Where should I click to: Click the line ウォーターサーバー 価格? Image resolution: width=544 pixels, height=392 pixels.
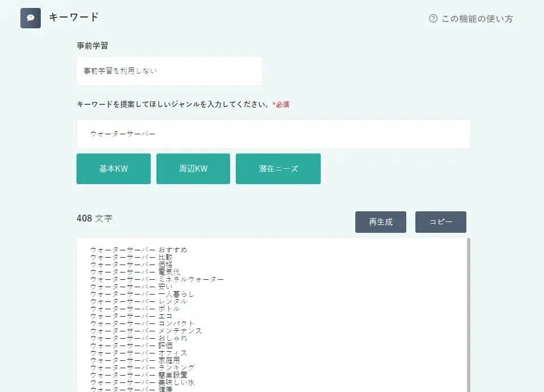(131, 265)
